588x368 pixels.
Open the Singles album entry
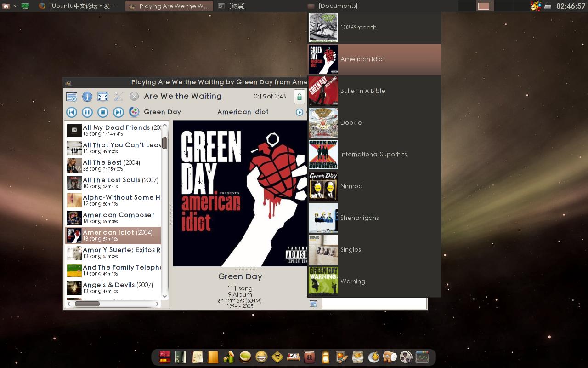[374, 250]
